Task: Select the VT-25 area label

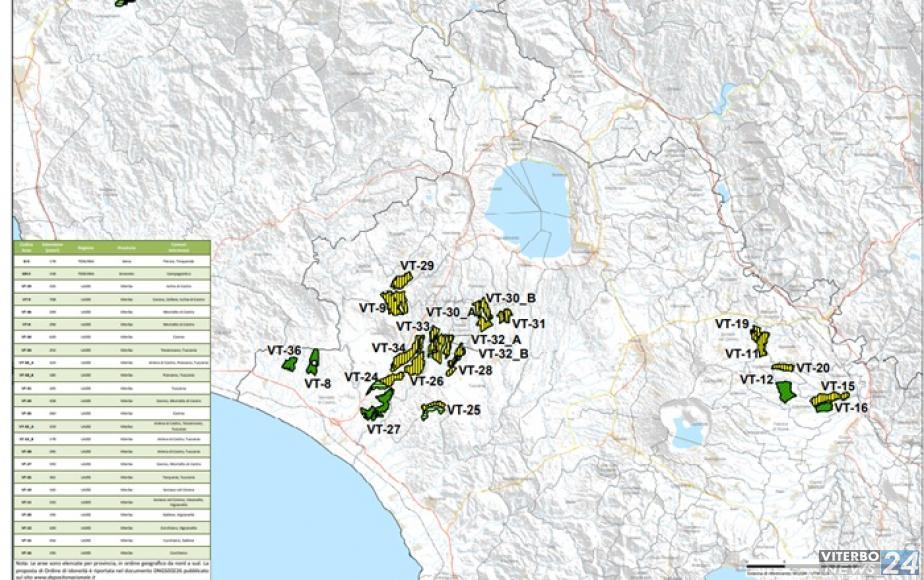Action: click(x=464, y=410)
